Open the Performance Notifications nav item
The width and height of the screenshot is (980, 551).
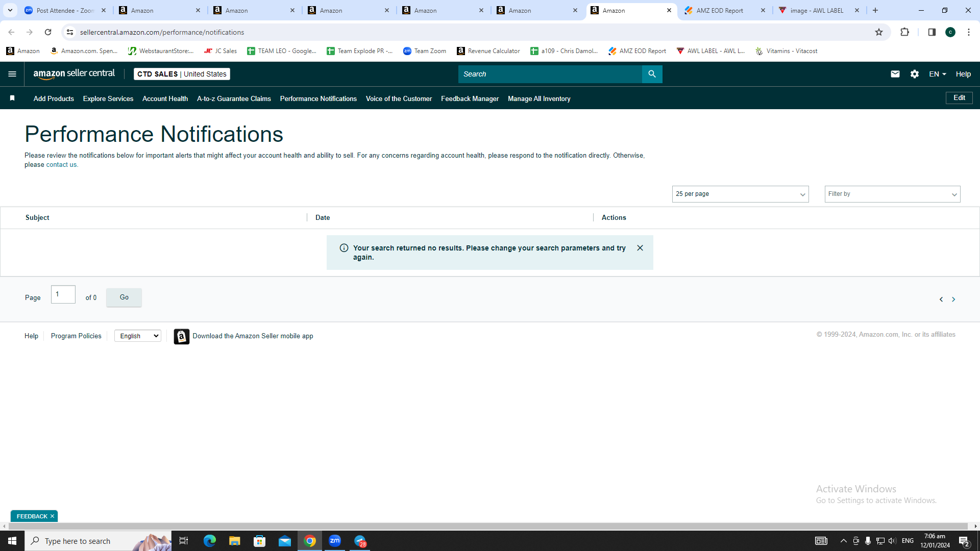coord(318,98)
